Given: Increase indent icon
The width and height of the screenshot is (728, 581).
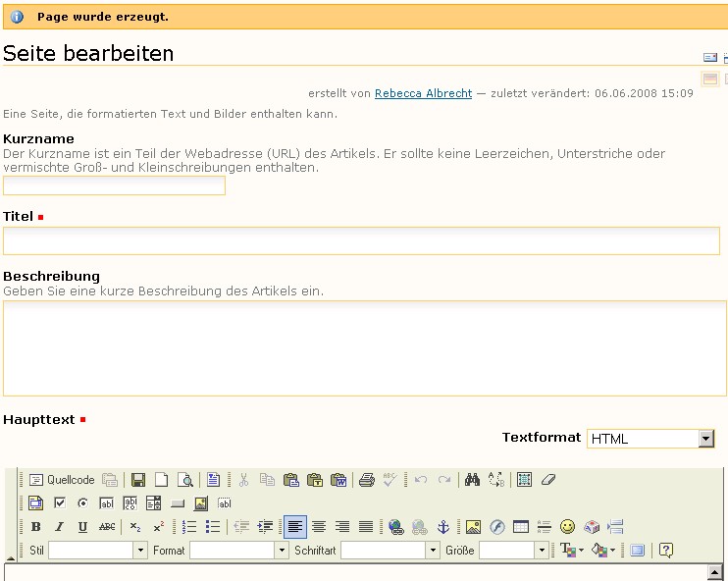Looking at the screenshot, I should [x=265, y=527].
